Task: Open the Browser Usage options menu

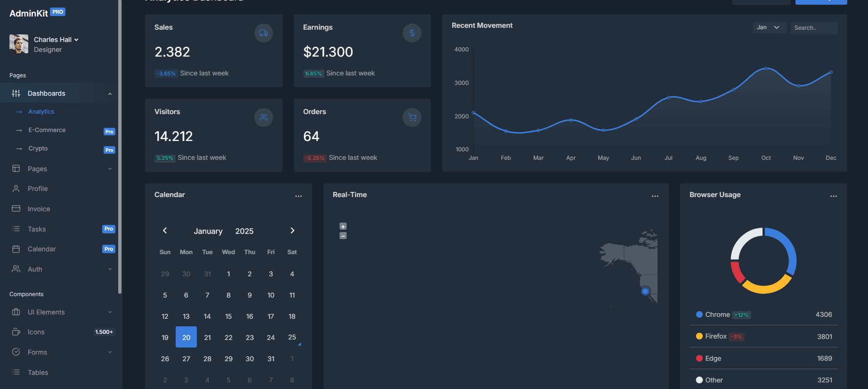Action: (834, 196)
